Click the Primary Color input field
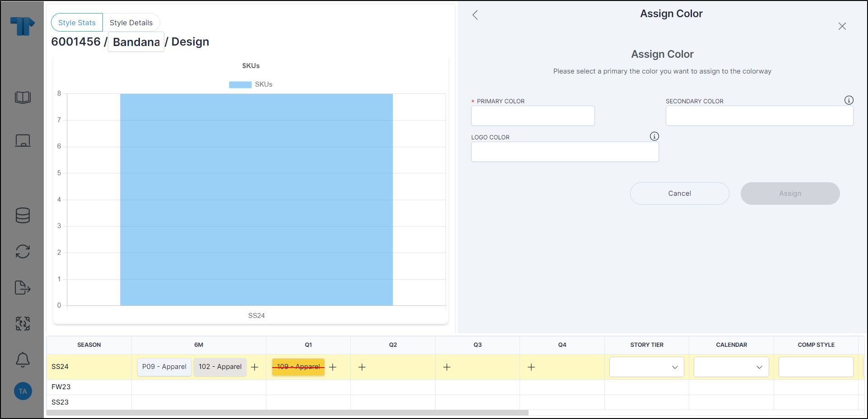This screenshot has width=868, height=419. click(533, 115)
